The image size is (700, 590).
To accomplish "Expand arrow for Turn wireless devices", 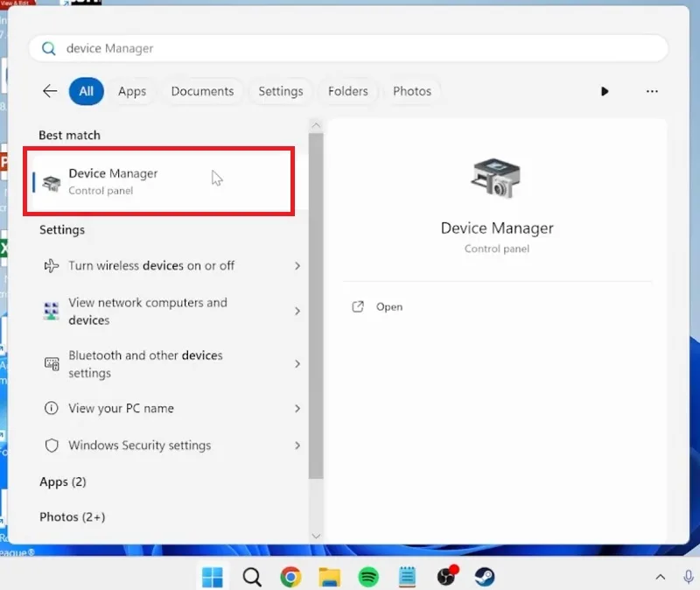I will [297, 266].
